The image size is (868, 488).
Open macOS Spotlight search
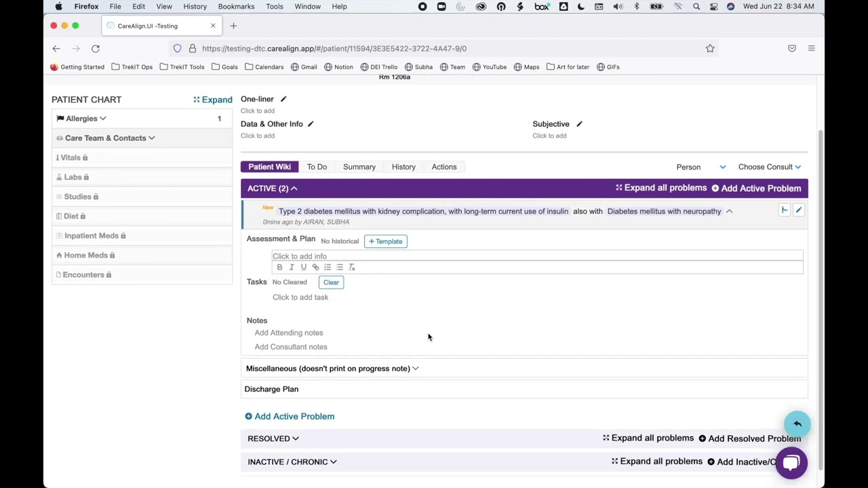coord(696,7)
